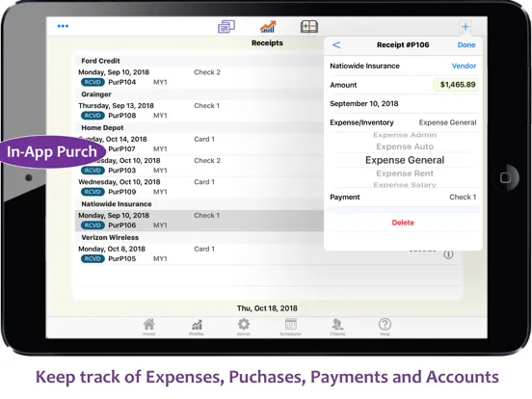
Task: Add a new receipt with plus icon
Action: [x=465, y=26]
